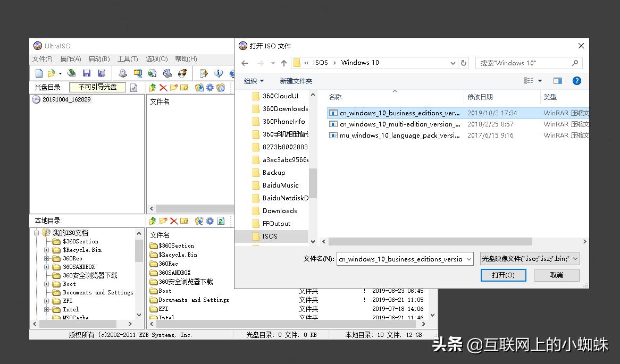Click the blue Help icon in the dialog
Screen dimensions: 620x364
579,81
